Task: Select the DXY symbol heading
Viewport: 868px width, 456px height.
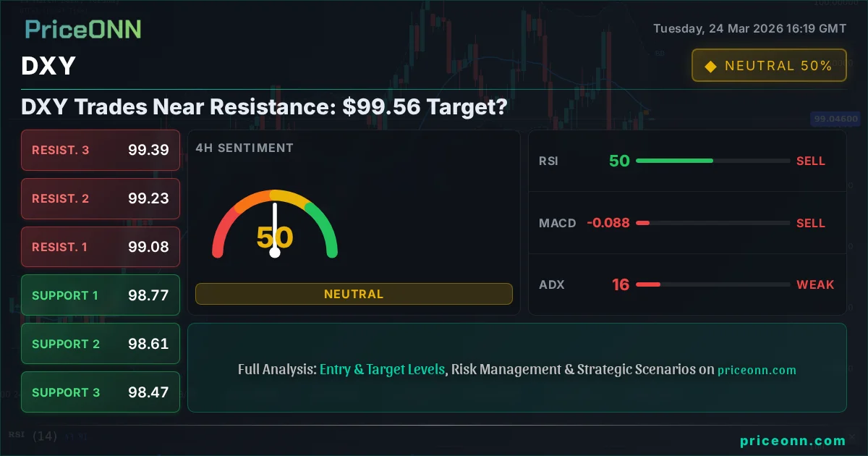Action: pyautogui.click(x=48, y=66)
